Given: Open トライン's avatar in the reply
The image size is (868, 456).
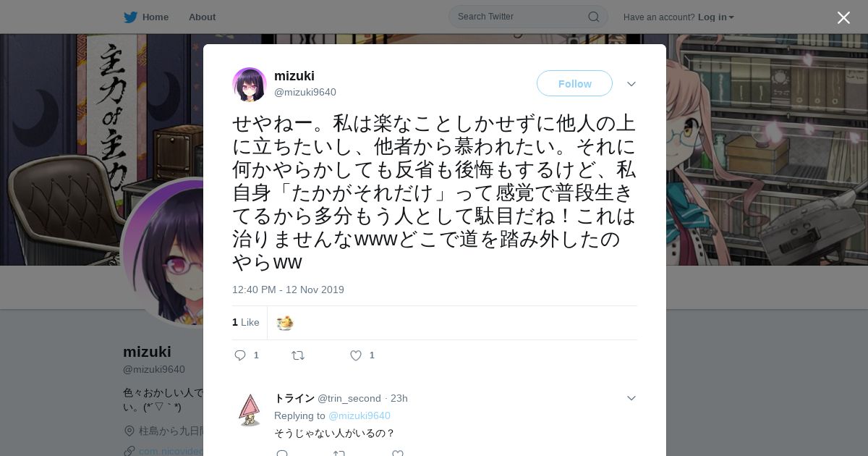Looking at the screenshot, I should pos(250,410).
